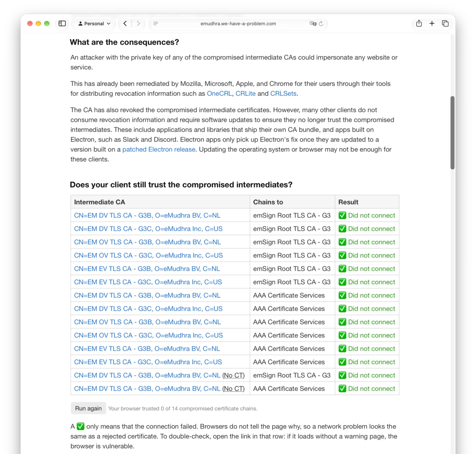Viewport: 476px width, 454px height.
Task: Open a new tab
Action: [x=432, y=23]
